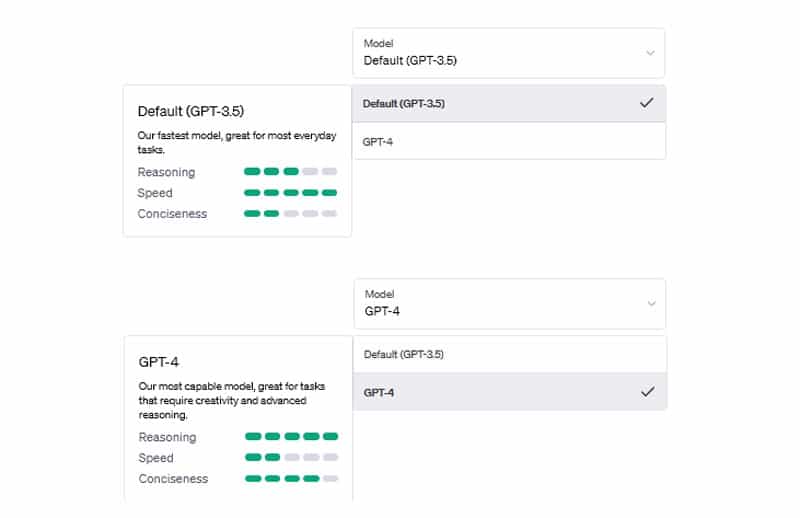
Task: Select highlighted Default (GPT-3.5) option in top list
Action: coord(509,104)
